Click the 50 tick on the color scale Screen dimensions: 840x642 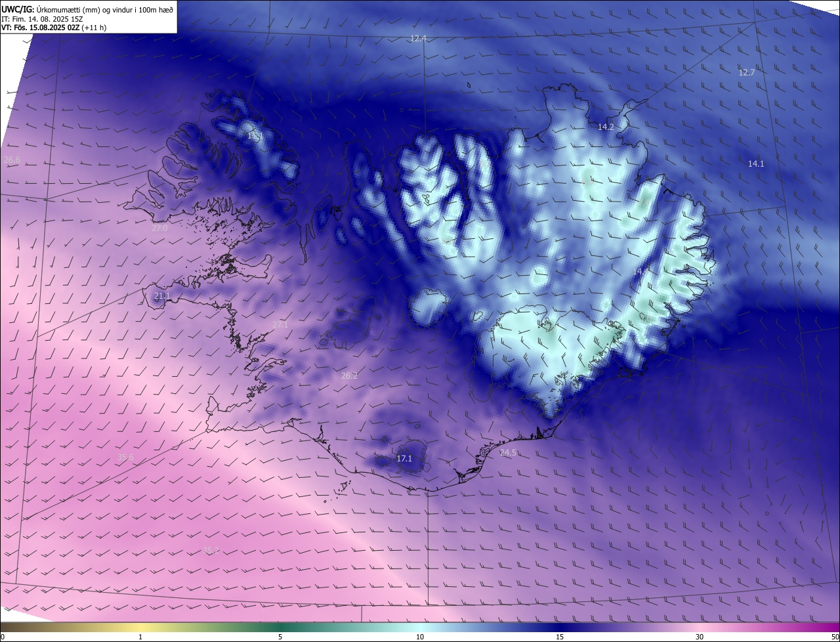(x=835, y=637)
